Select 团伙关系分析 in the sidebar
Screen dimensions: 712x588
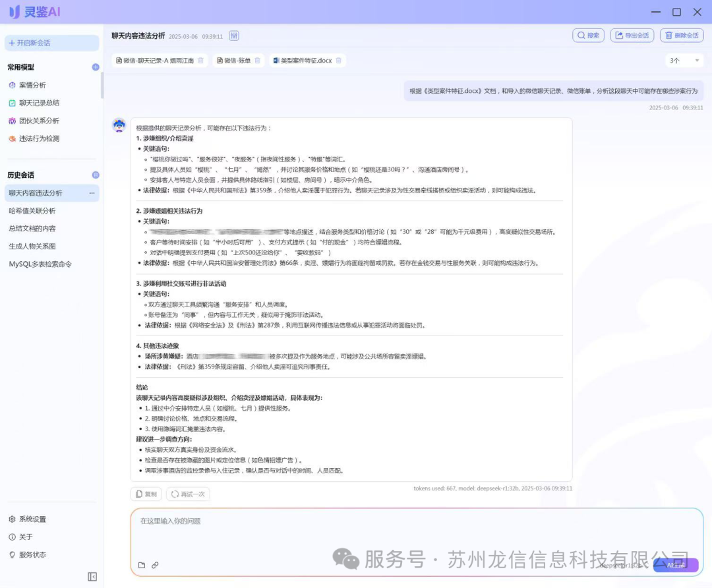(x=39, y=121)
